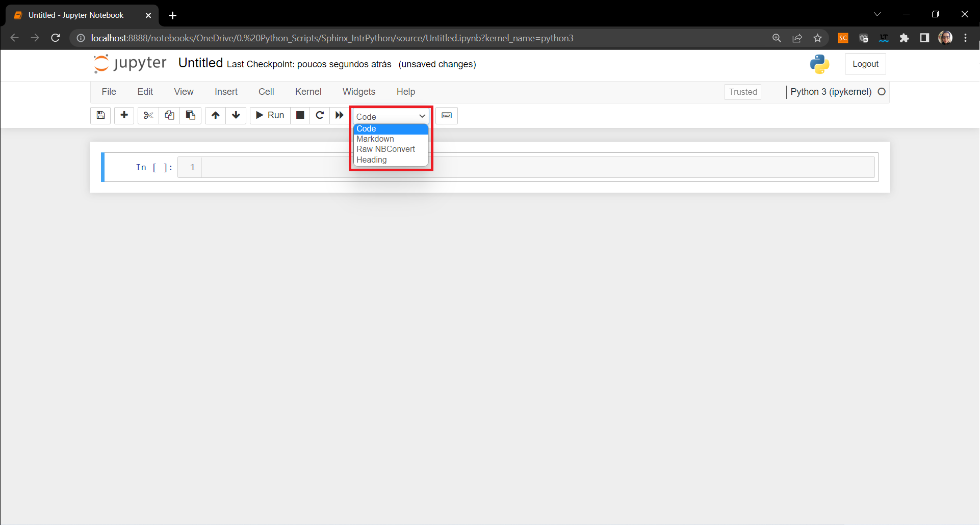Open the Kernel menu
This screenshot has width=980, height=525.
click(308, 92)
